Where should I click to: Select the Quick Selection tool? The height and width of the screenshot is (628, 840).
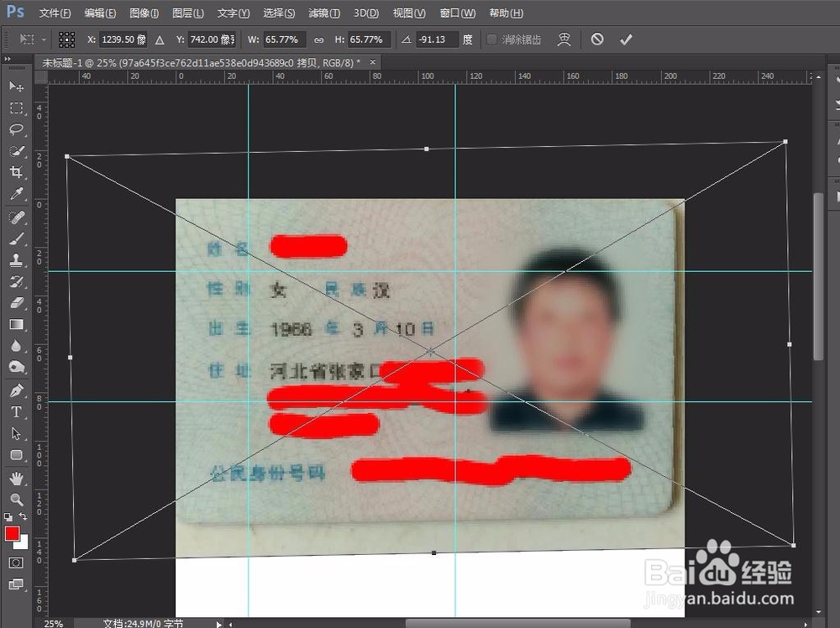[16, 151]
